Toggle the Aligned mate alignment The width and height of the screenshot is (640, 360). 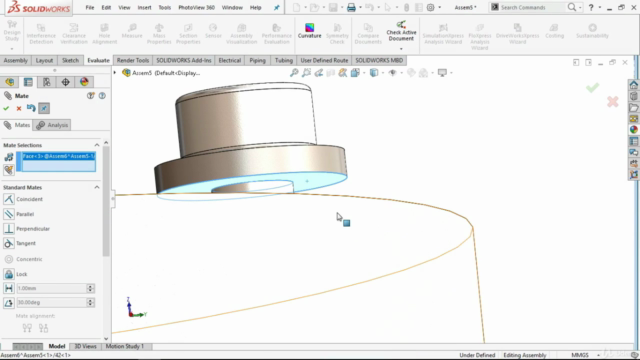pyautogui.click(x=27, y=328)
